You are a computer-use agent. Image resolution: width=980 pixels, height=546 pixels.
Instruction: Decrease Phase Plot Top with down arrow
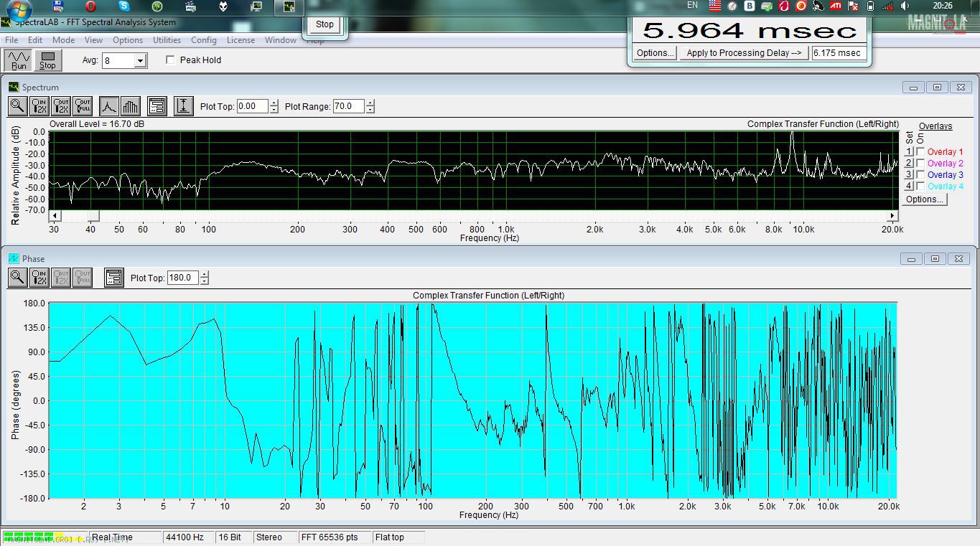[x=205, y=281]
